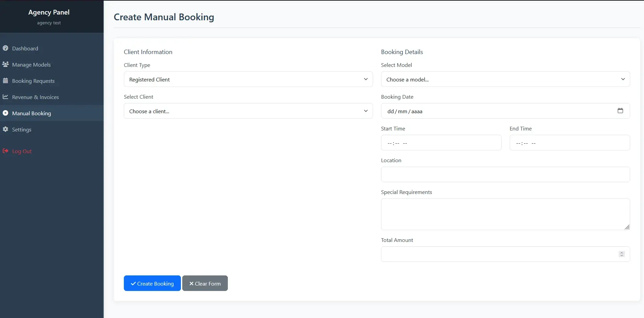
Task: Navigate to Revenue & Invoices
Action: (35, 97)
